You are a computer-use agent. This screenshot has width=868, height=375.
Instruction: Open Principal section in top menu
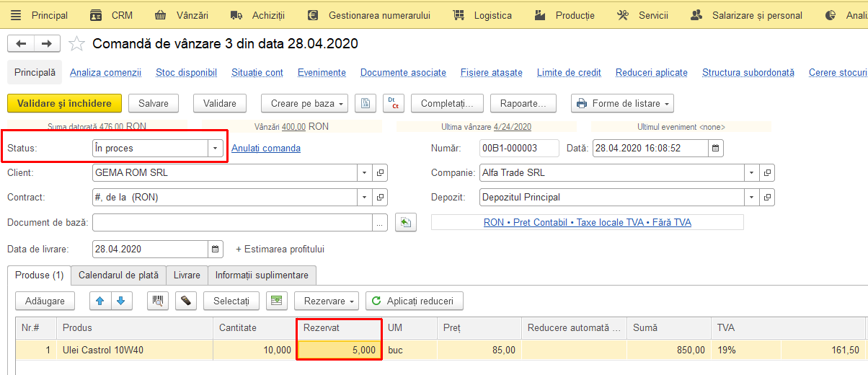pyautogui.click(x=40, y=15)
